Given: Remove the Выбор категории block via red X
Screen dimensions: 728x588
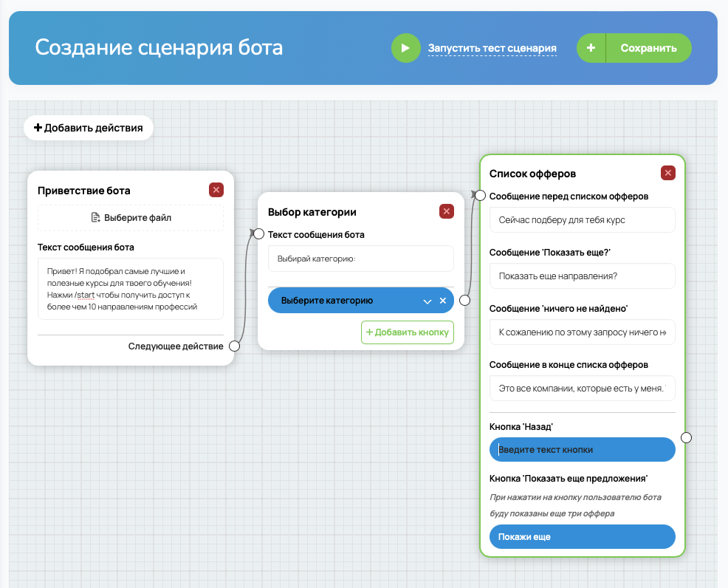Looking at the screenshot, I should (x=447, y=211).
